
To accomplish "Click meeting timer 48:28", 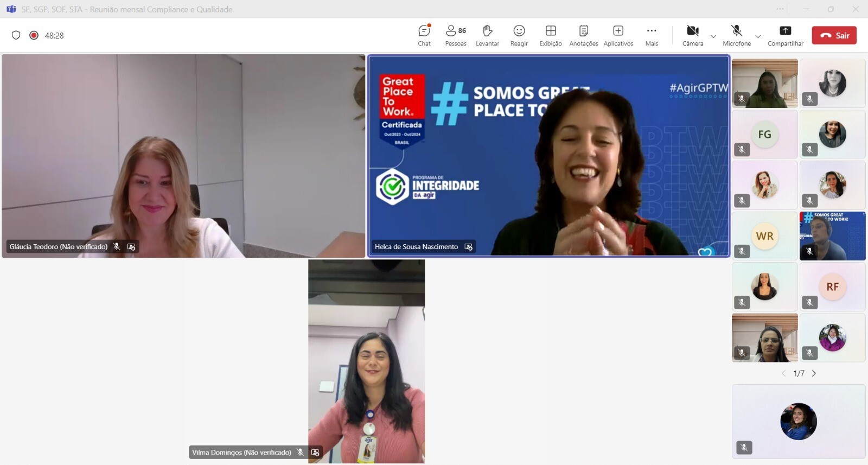I will (x=54, y=36).
